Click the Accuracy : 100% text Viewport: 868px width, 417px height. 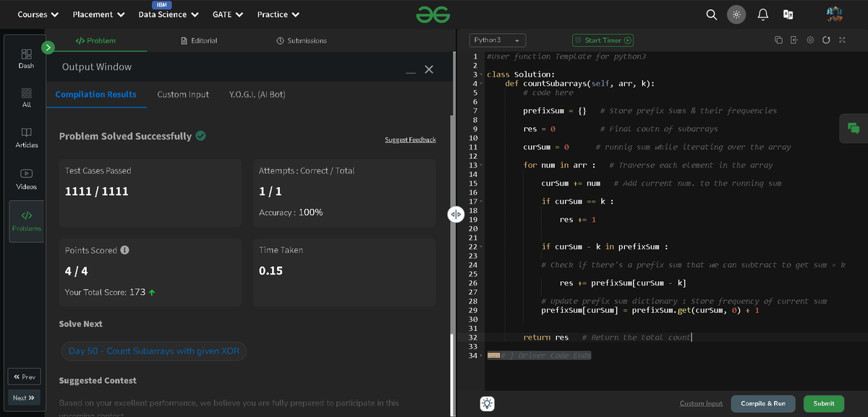pos(291,212)
